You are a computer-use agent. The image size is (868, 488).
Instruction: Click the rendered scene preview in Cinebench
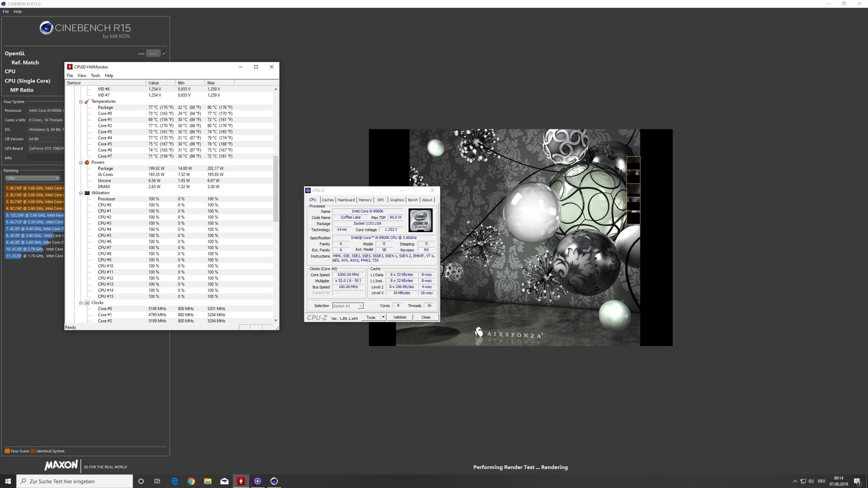[x=520, y=238]
